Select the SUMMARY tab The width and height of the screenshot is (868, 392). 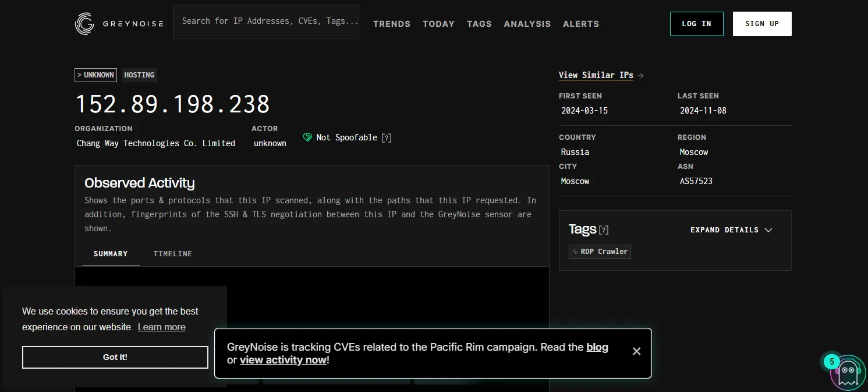pyautogui.click(x=111, y=254)
